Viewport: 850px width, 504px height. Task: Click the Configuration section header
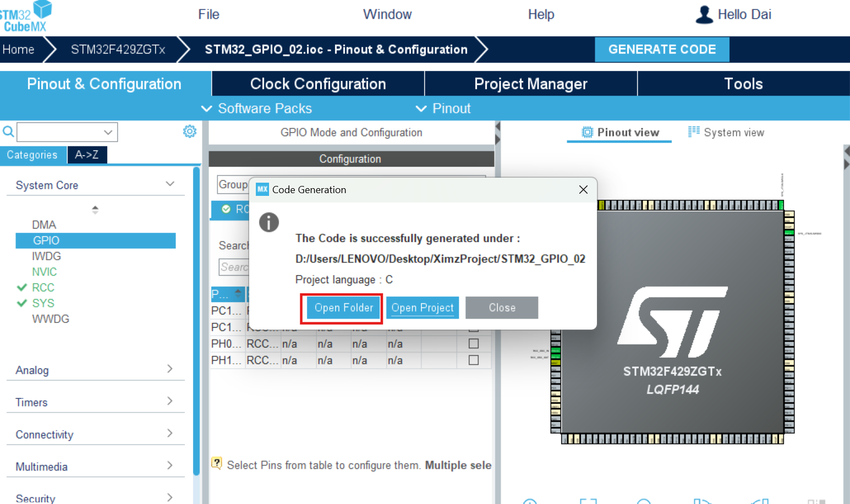351,158
